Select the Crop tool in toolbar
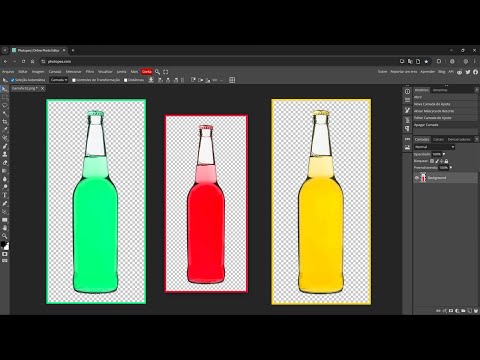 [5, 122]
